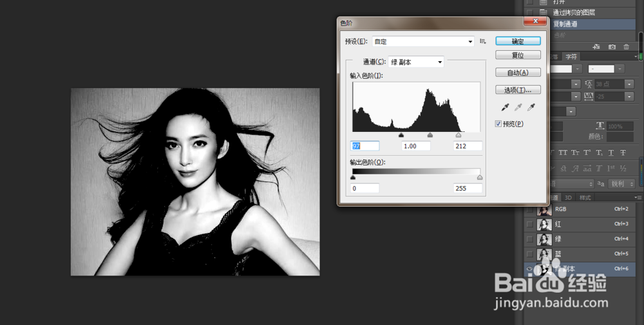Select the 红 channel thumbnail
The height and width of the screenshot is (325, 644).
coord(544,224)
